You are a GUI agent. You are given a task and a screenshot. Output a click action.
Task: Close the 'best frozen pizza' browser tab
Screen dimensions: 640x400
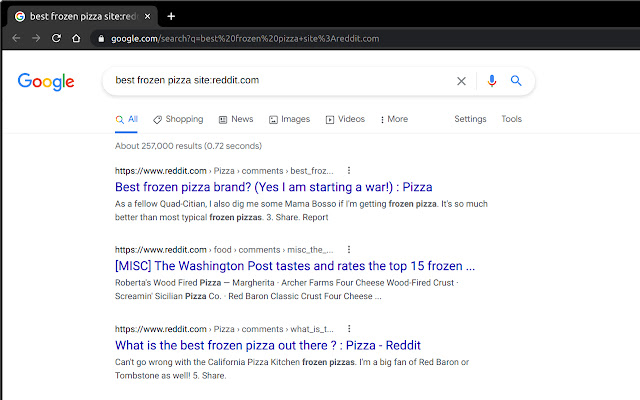[x=147, y=16]
